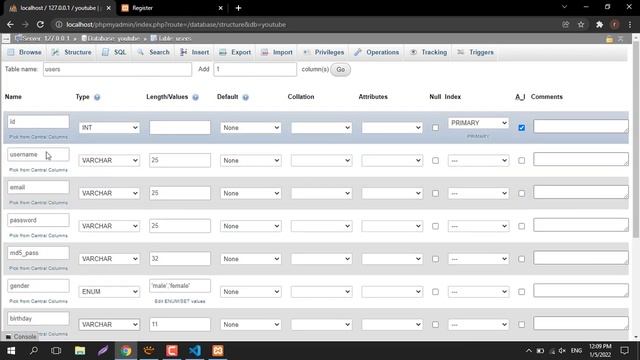Open the Import tab
The image size is (640, 360).
[x=277, y=52]
